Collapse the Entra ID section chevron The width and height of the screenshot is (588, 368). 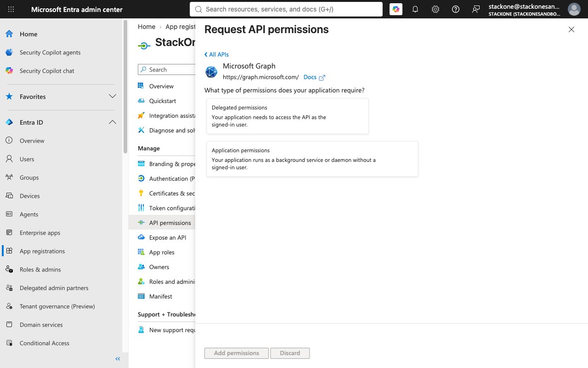click(112, 122)
